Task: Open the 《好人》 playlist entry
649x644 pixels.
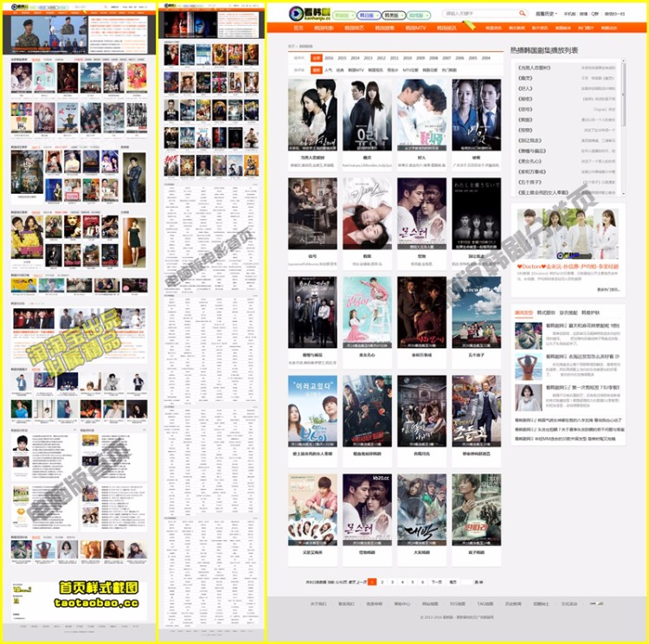Action: [525, 88]
